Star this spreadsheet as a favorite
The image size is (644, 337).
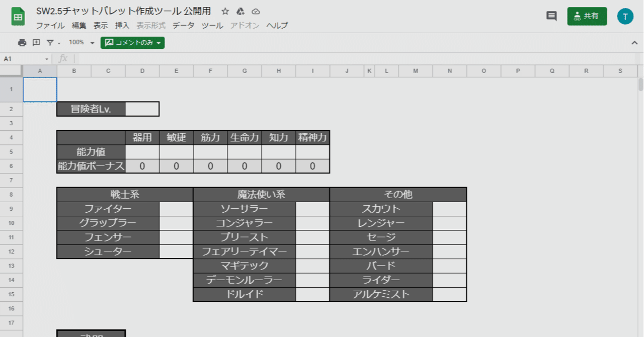coord(225,11)
